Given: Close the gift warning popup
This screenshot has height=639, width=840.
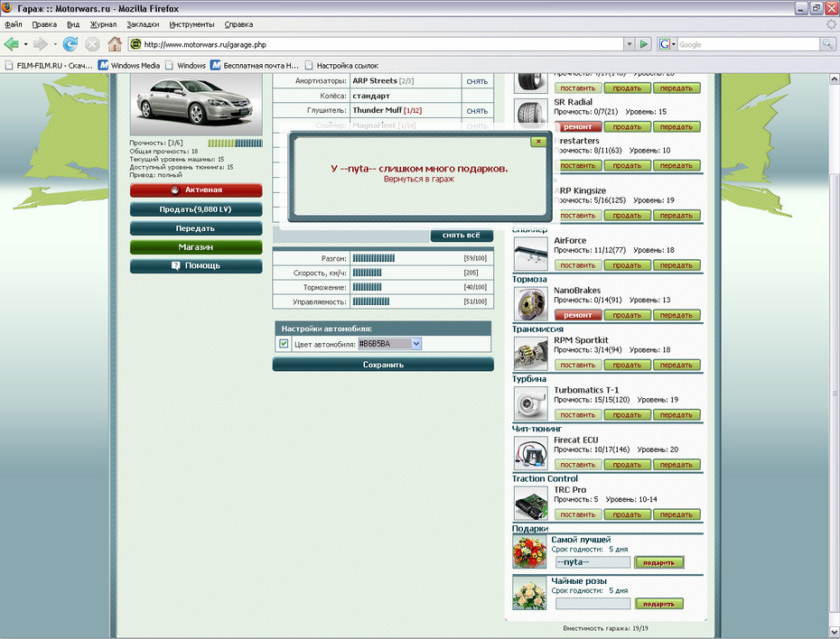Looking at the screenshot, I should tap(538, 141).
